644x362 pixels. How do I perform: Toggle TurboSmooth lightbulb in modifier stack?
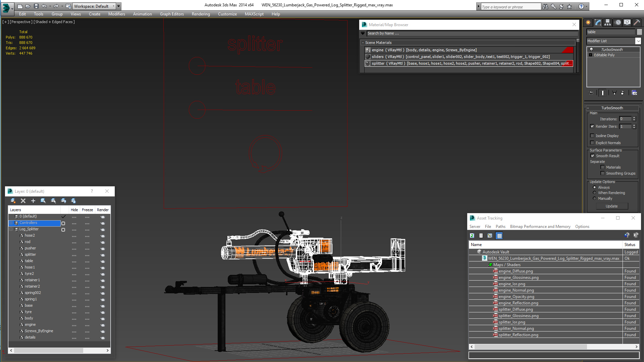(591, 50)
